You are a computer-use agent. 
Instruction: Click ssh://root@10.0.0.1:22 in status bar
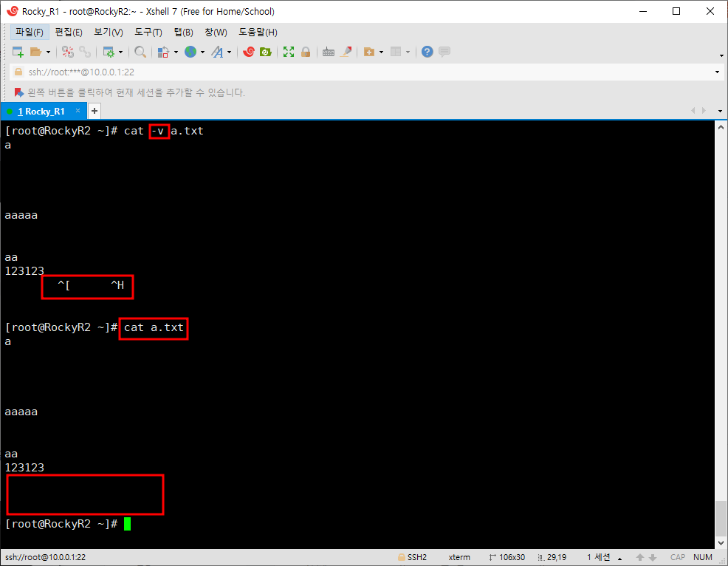[x=46, y=557]
